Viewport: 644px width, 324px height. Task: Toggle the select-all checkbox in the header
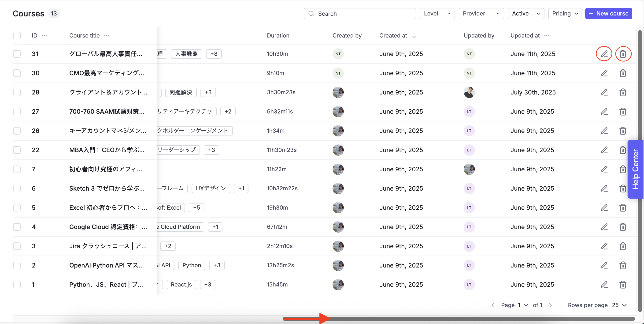tap(17, 36)
